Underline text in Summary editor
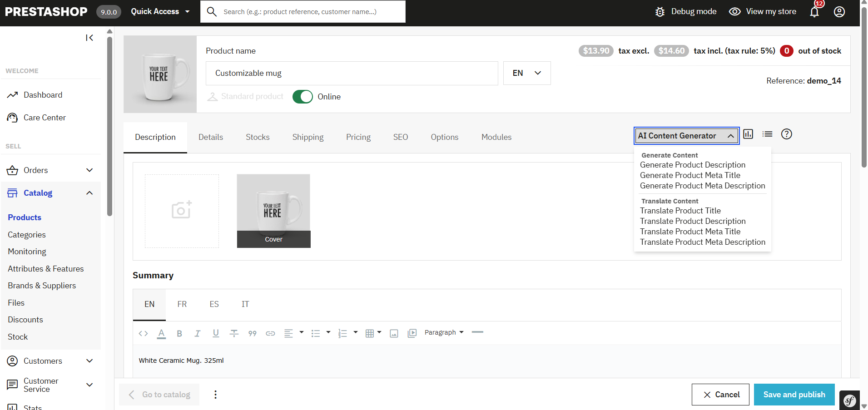868x410 pixels. click(x=216, y=333)
